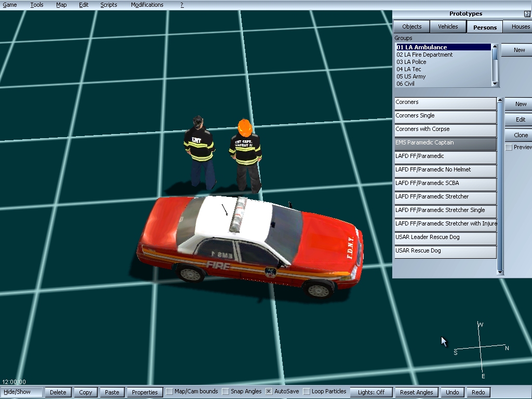Click prototype list scroll down arrow
The image size is (532, 399).
coord(500,272)
